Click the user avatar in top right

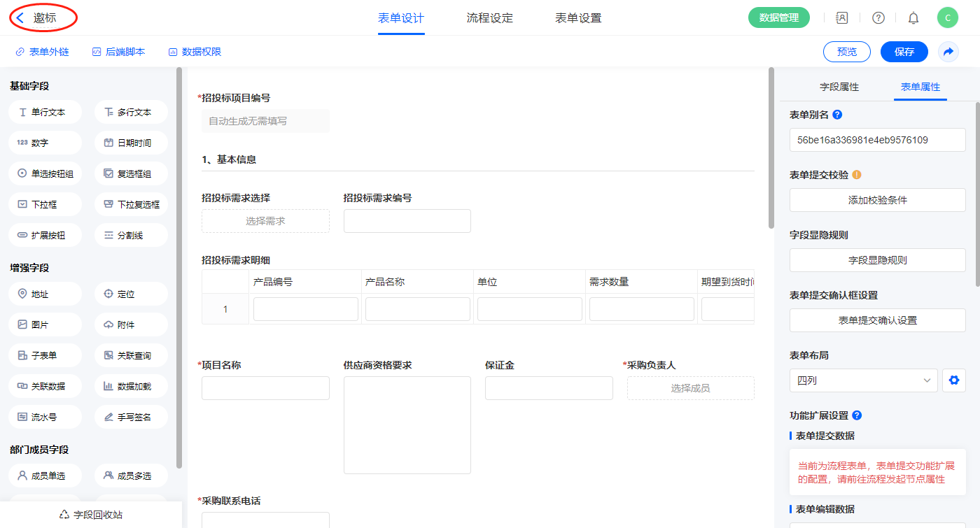(x=947, y=18)
